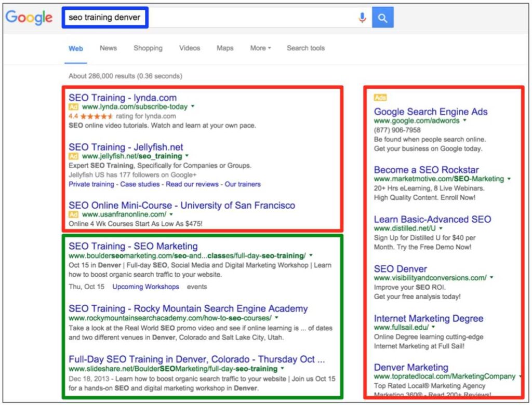532x405 pixels.
Task: Click the Private training sitelink
Action: (91, 184)
